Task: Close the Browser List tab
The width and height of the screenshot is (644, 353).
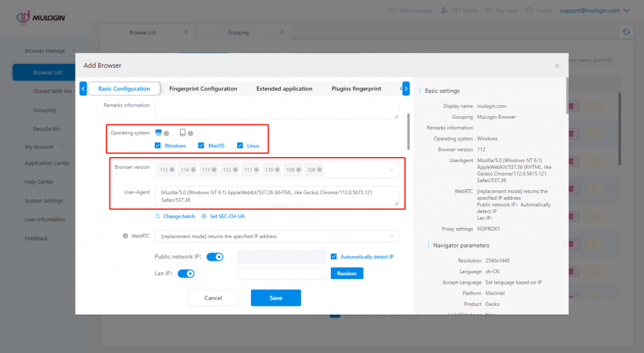Action: 186,32
